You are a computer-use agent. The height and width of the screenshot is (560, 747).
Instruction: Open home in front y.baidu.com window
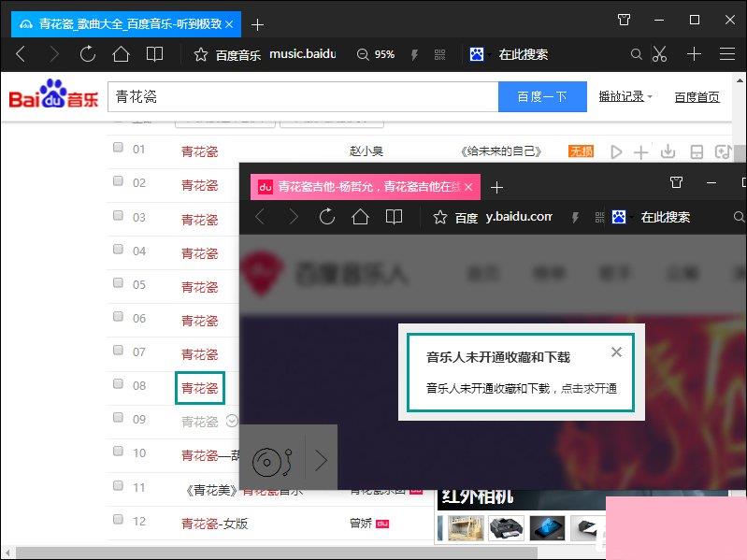click(x=360, y=217)
